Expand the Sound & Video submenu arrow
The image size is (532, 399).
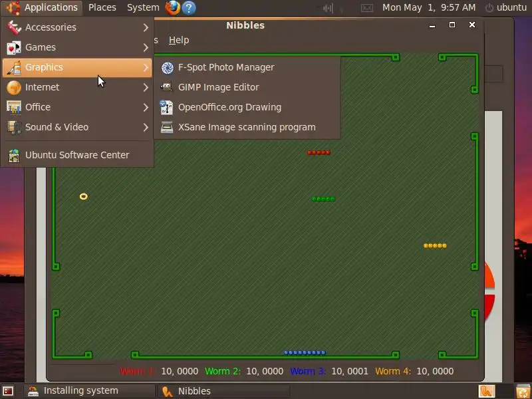pyautogui.click(x=146, y=128)
